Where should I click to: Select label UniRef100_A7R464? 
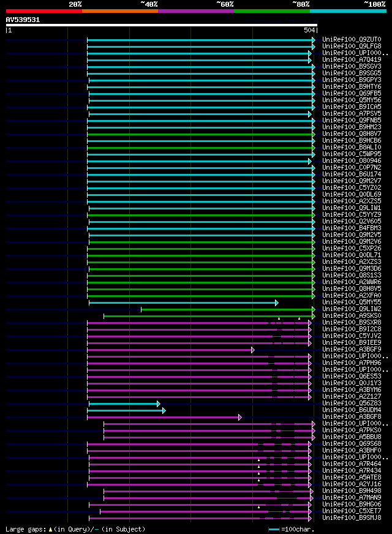tap(352, 464)
